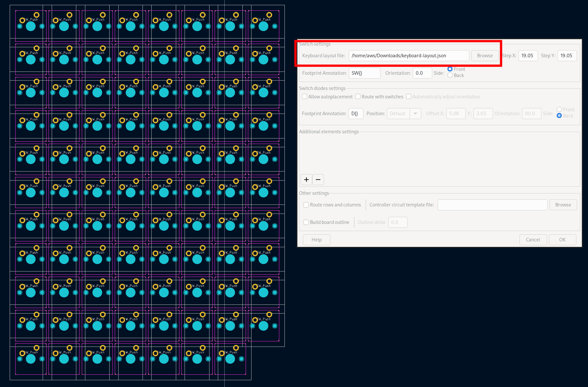Select the Back side radio for switches
The height and width of the screenshot is (387, 588).
point(450,75)
